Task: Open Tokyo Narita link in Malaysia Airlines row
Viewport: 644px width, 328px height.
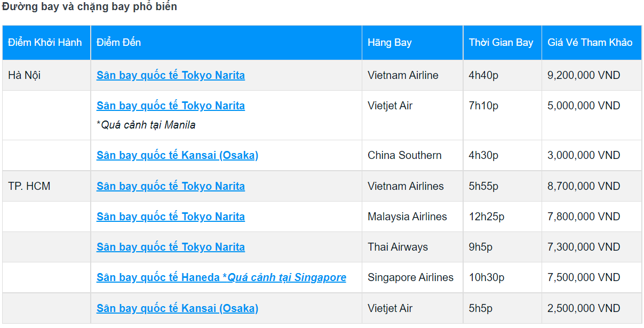Action: pyautogui.click(x=170, y=217)
